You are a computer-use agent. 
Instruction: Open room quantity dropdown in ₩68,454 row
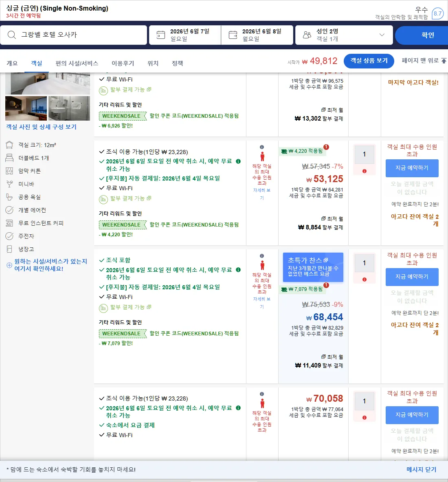click(365, 263)
